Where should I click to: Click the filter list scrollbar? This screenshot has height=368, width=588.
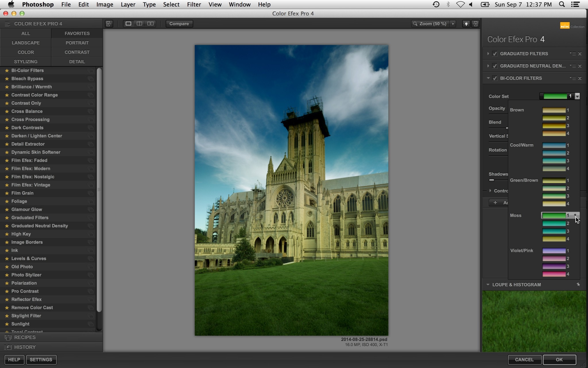(99, 190)
